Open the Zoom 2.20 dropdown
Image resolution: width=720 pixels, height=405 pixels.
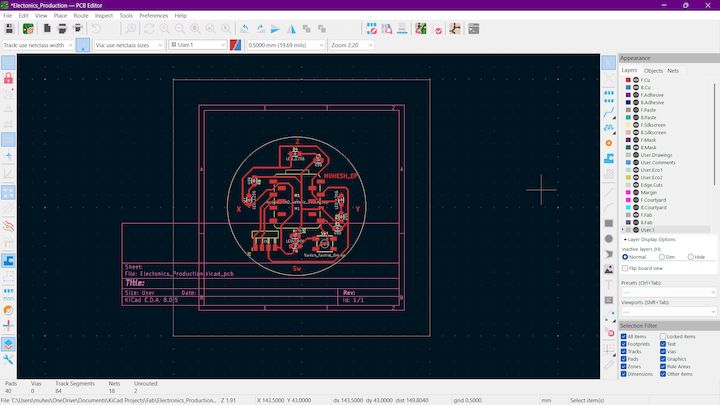tap(351, 45)
